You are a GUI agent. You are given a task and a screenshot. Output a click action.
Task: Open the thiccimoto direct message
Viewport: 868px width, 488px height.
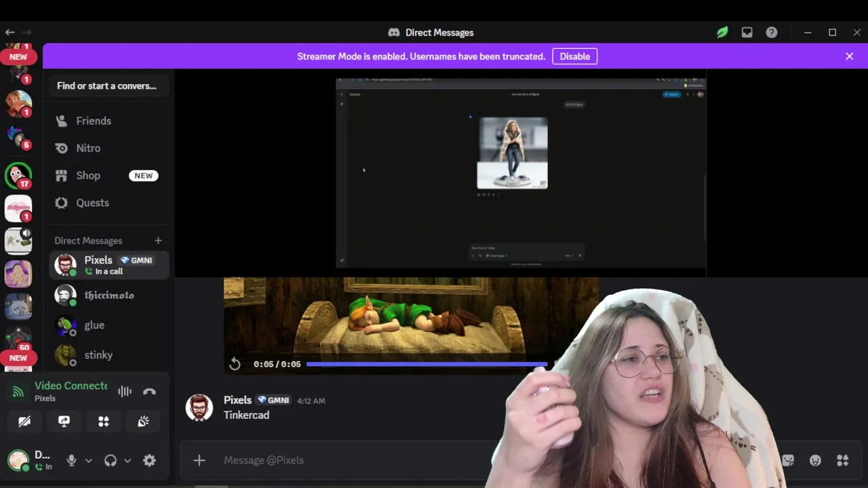tap(108, 296)
